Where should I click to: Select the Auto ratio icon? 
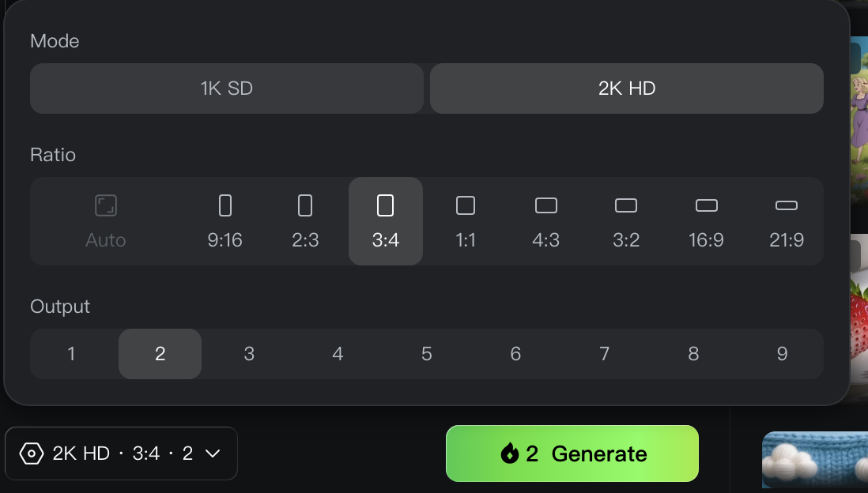tap(106, 205)
